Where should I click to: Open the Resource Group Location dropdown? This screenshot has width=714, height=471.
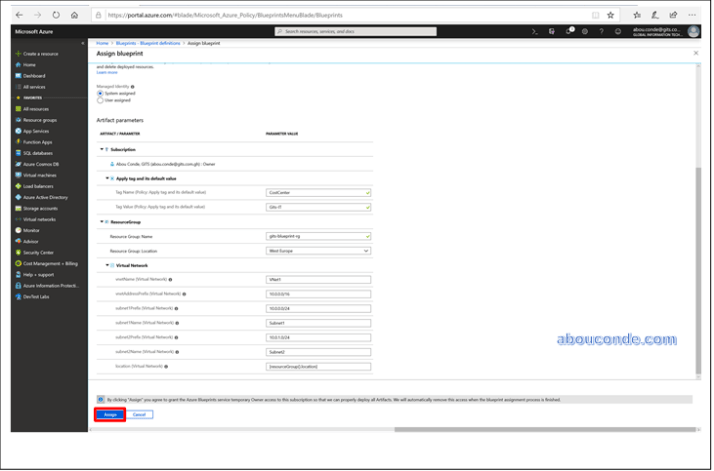318,251
